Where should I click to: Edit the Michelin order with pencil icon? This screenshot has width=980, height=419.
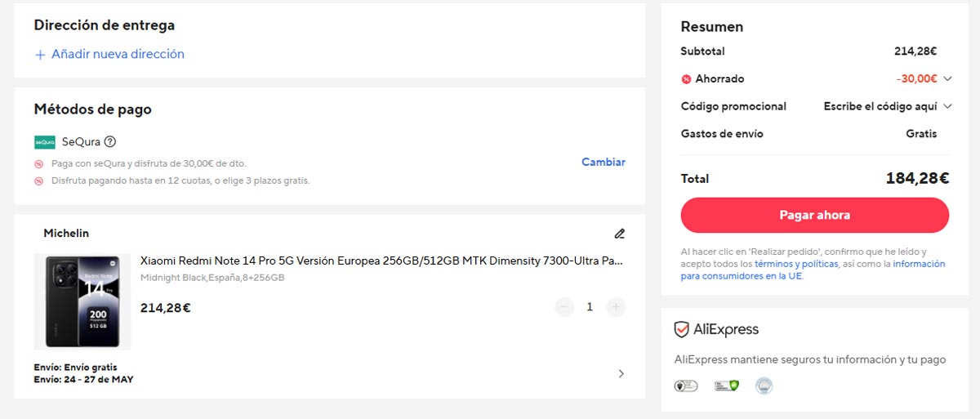coord(620,234)
